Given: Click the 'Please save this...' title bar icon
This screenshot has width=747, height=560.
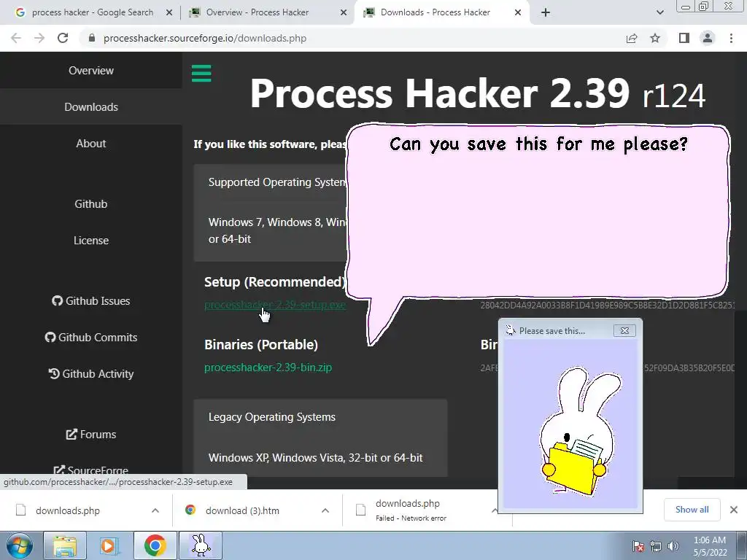Looking at the screenshot, I should (x=510, y=330).
